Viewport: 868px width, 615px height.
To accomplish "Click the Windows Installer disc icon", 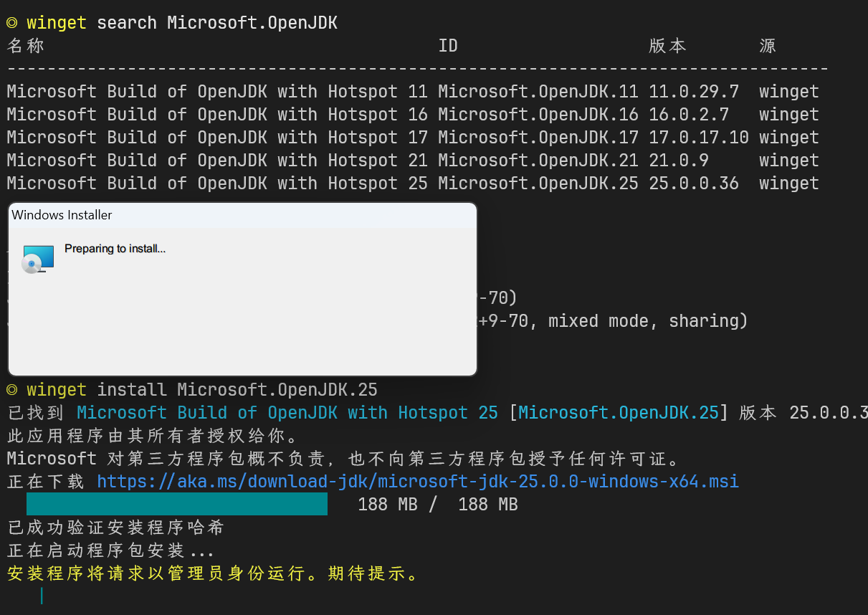I will 37,259.
